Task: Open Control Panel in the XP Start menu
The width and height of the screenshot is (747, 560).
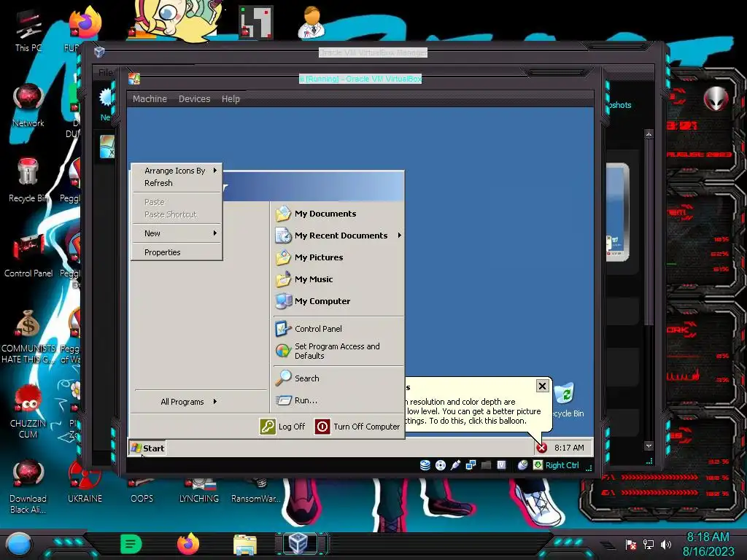Action: (x=309, y=329)
